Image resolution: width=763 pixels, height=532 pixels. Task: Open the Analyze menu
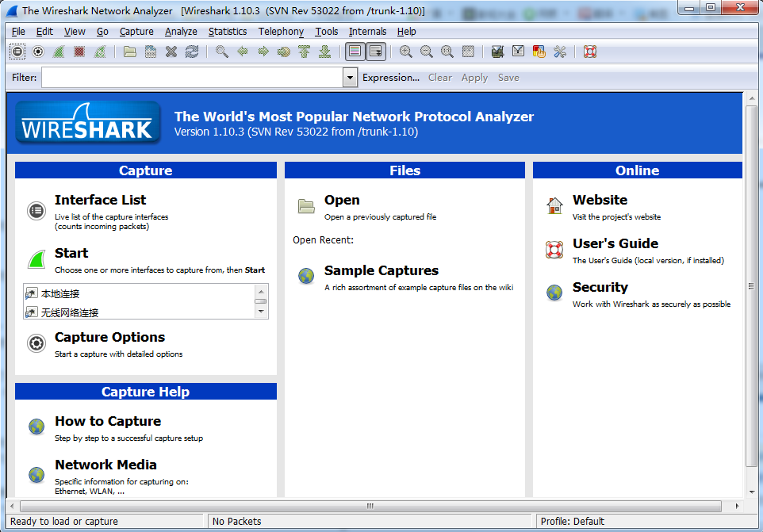[181, 32]
